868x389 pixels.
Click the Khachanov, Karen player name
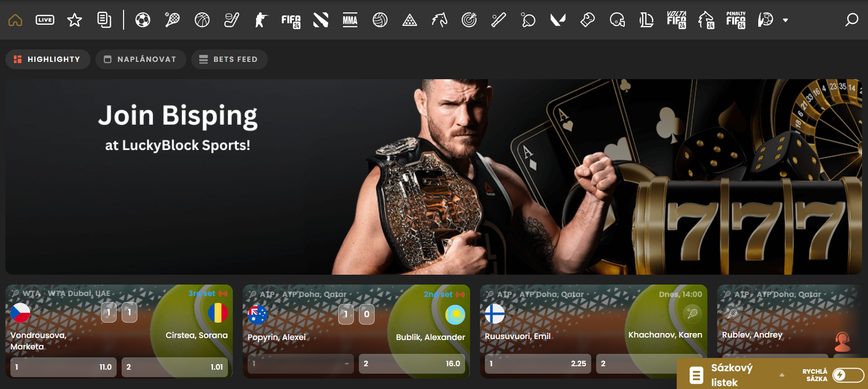[x=665, y=335]
